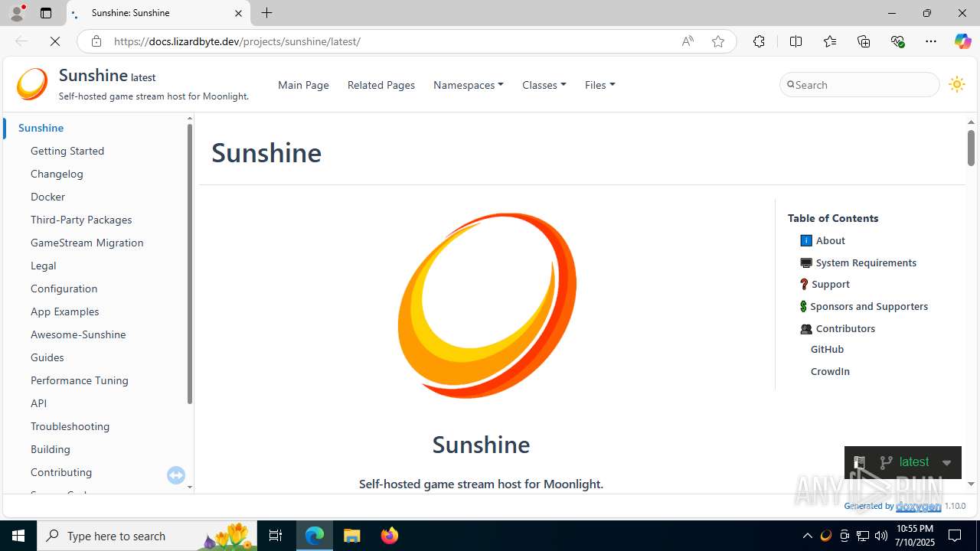The height and width of the screenshot is (551, 980).
Task: Open Troubleshooting in sidebar
Action: 70,426
